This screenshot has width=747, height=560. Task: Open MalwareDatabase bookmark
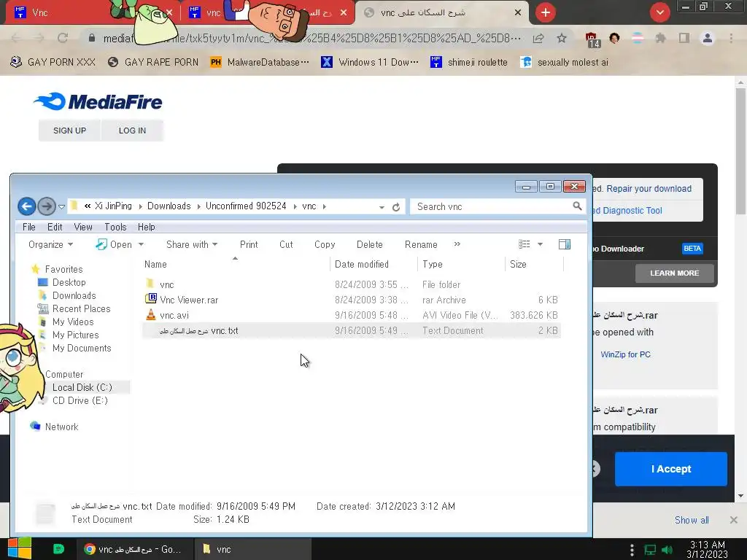point(260,62)
